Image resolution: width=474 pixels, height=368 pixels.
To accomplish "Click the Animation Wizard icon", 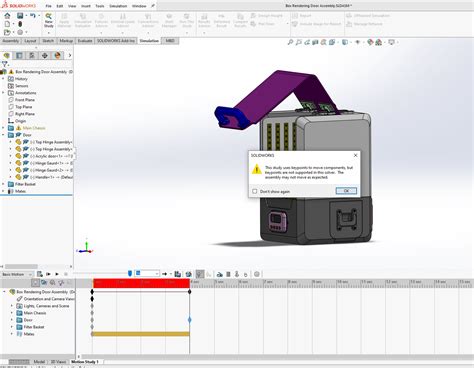I will point(189,274).
